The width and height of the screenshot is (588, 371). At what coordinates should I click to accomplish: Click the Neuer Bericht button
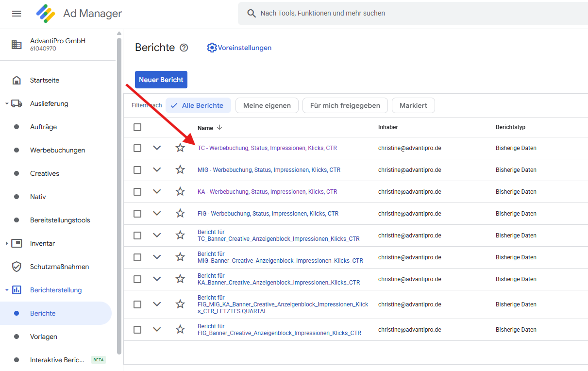point(161,80)
